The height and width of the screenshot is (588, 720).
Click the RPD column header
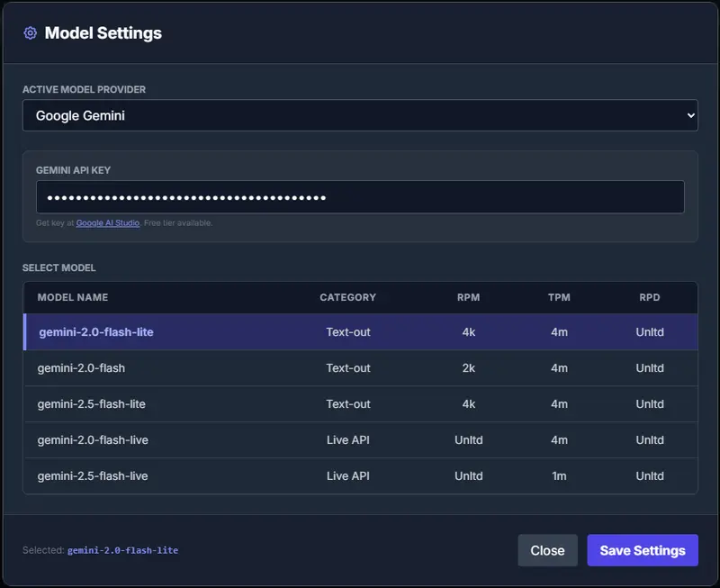[649, 297]
